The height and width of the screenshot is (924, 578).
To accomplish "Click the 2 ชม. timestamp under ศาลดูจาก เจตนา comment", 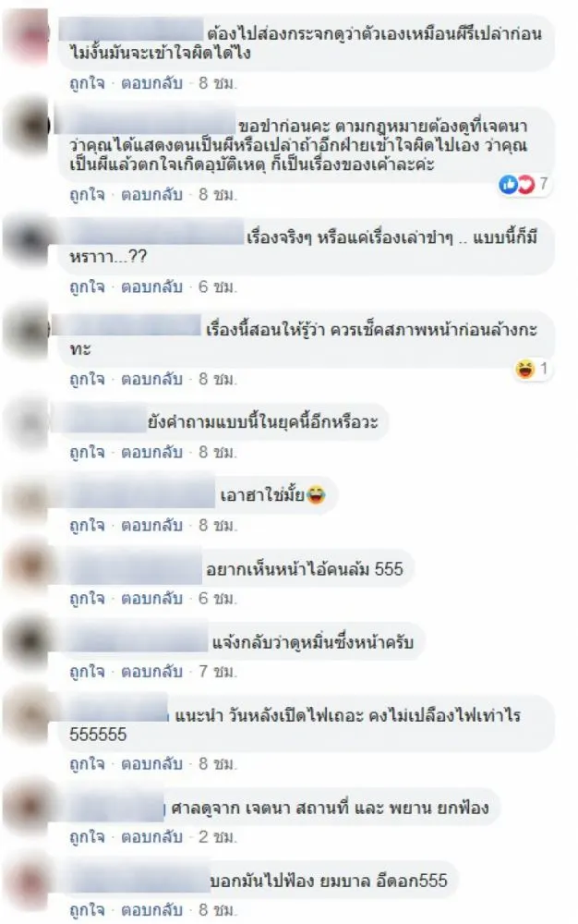I will [217, 837].
